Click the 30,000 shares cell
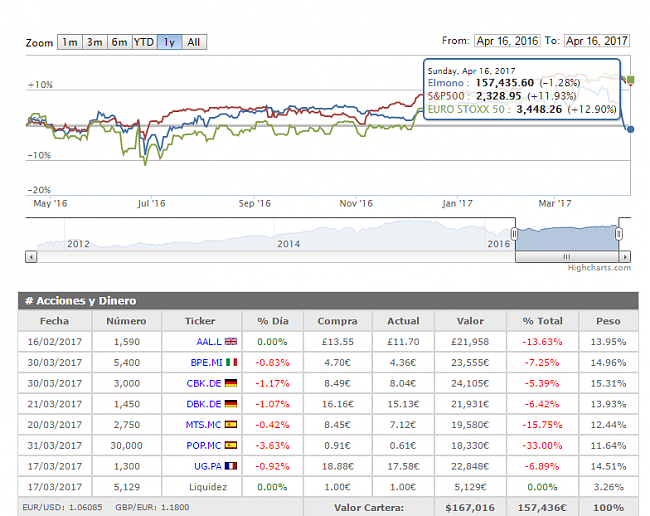650x516 pixels. [126, 445]
